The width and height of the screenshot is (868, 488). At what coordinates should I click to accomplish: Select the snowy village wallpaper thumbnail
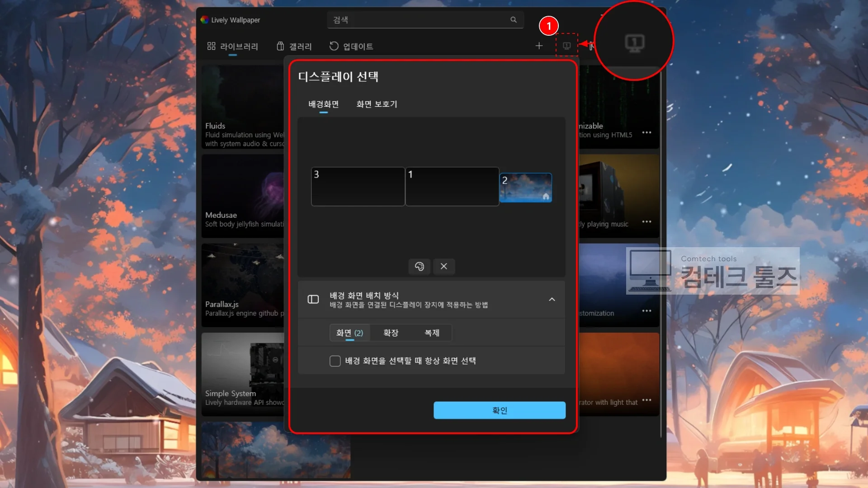tap(276, 450)
